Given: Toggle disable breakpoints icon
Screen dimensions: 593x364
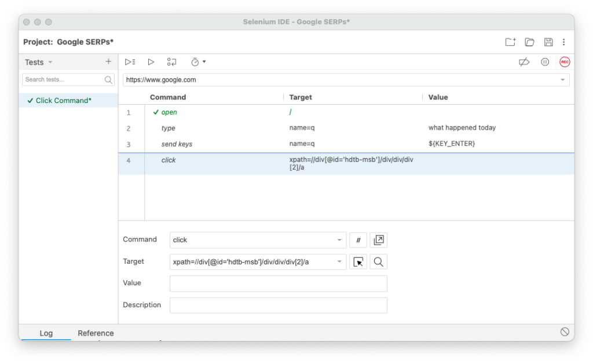Looking at the screenshot, I should click(x=524, y=62).
